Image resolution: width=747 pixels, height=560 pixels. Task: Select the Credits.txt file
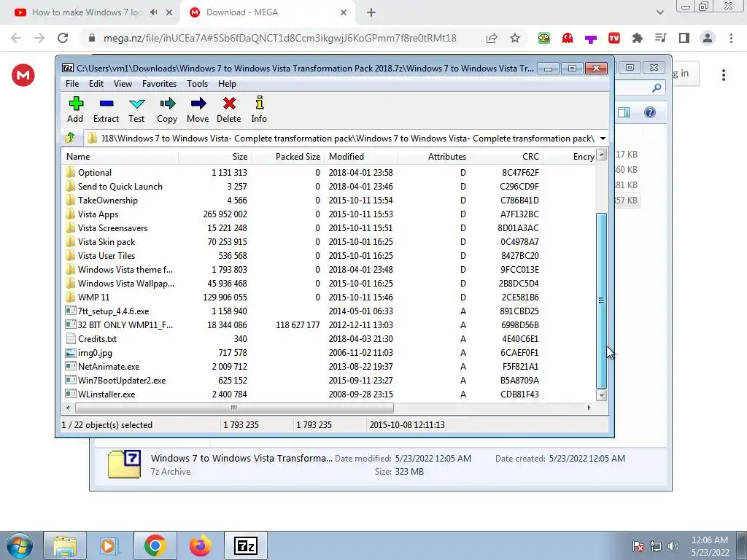point(97,338)
